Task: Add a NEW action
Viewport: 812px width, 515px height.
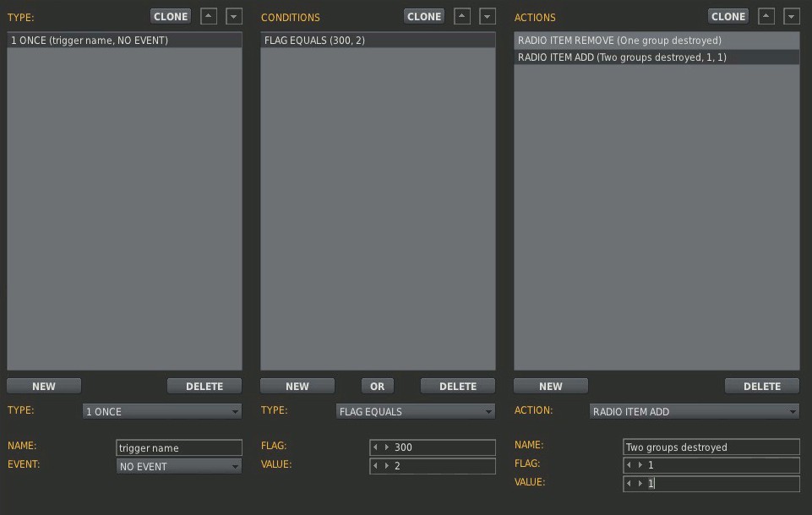Action: coord(550,386)
